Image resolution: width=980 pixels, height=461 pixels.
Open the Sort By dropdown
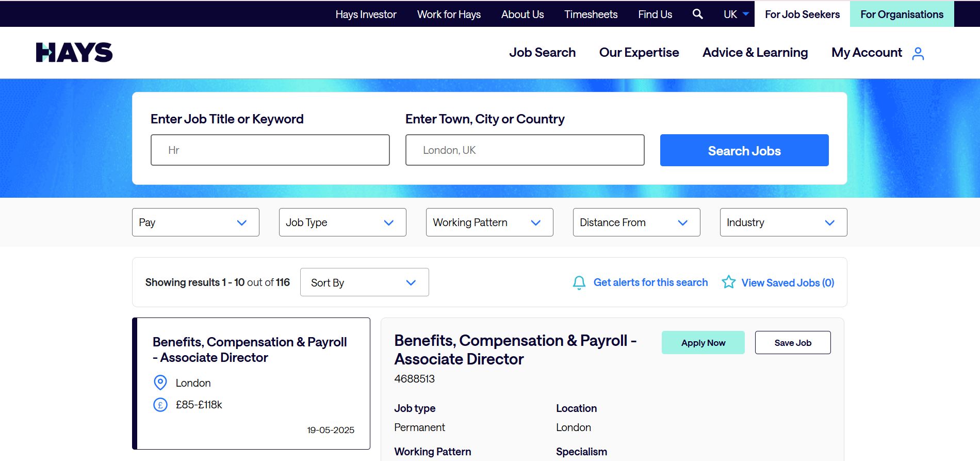(x=364, y=282)
